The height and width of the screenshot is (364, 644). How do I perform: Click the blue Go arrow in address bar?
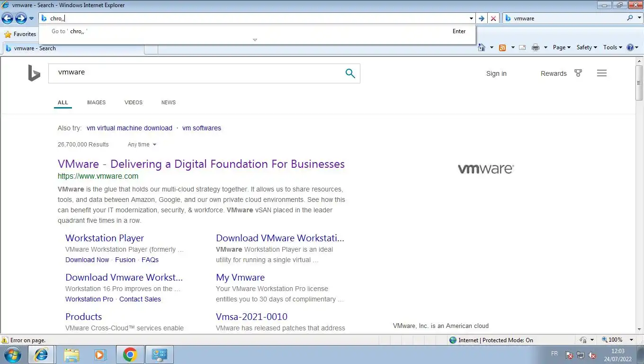[x=482, y=18]
